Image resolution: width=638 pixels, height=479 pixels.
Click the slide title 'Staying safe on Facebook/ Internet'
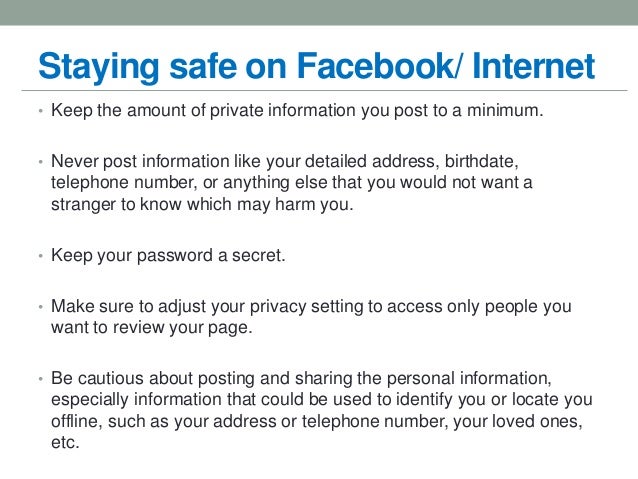click(x=315, y=67)
